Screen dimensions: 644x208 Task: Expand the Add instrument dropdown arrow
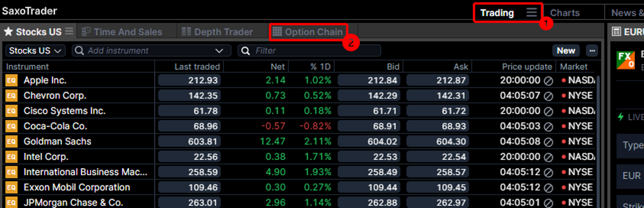point(219,51)
